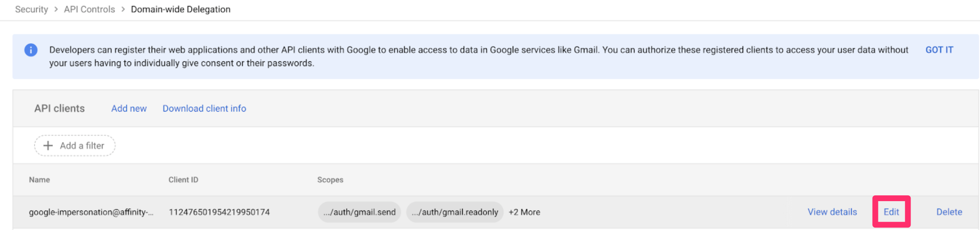
Task: Dismiss the banner with GOT IT
Action: [x=939, y=50]
